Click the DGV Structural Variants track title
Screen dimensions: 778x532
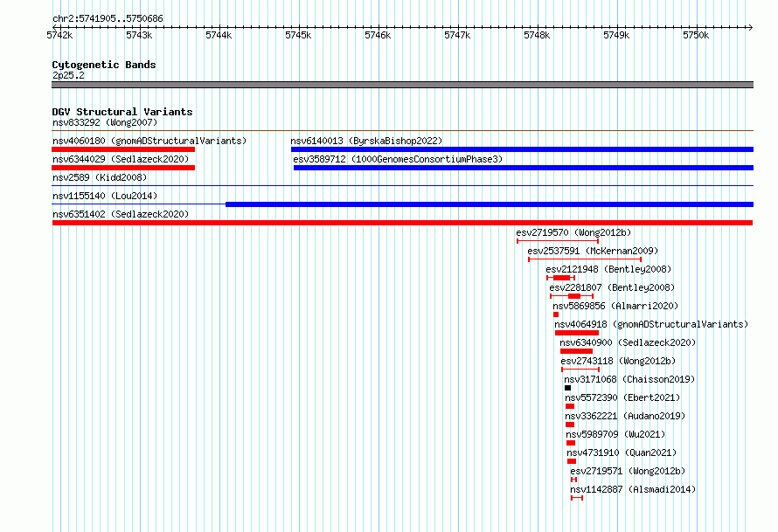[122, 112]
